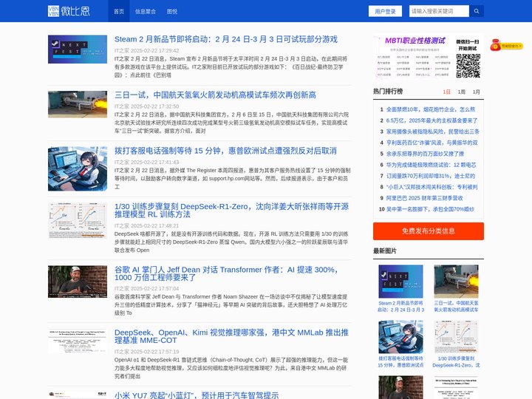Open ranking item 10 吴中第一名胜脚下
The image size is (532, 399).
click(430, 209)
